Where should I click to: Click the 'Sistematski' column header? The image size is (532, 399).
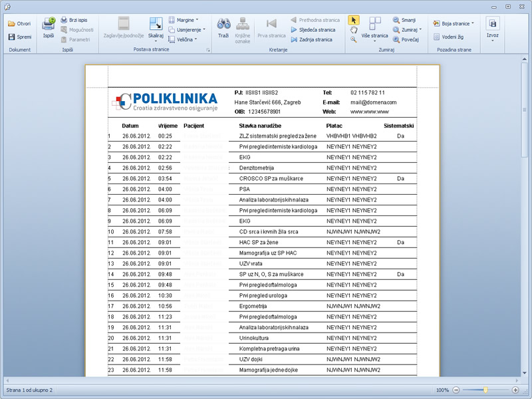tap(398, 126)
